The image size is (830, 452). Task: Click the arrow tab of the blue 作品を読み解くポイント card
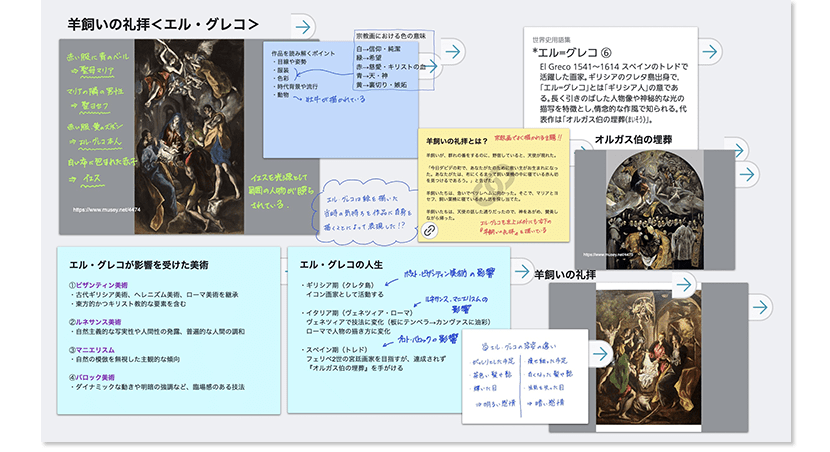(432, 66)
